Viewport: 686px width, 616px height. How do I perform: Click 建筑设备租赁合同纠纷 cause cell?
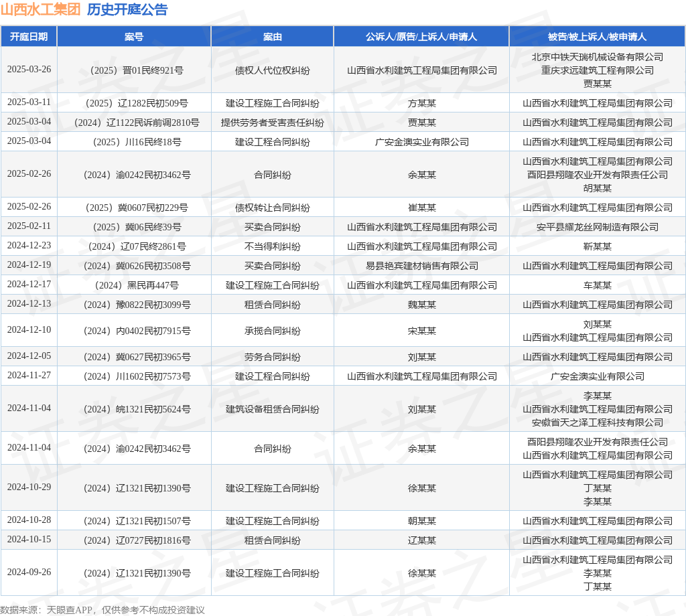click(x=273, y=409)
